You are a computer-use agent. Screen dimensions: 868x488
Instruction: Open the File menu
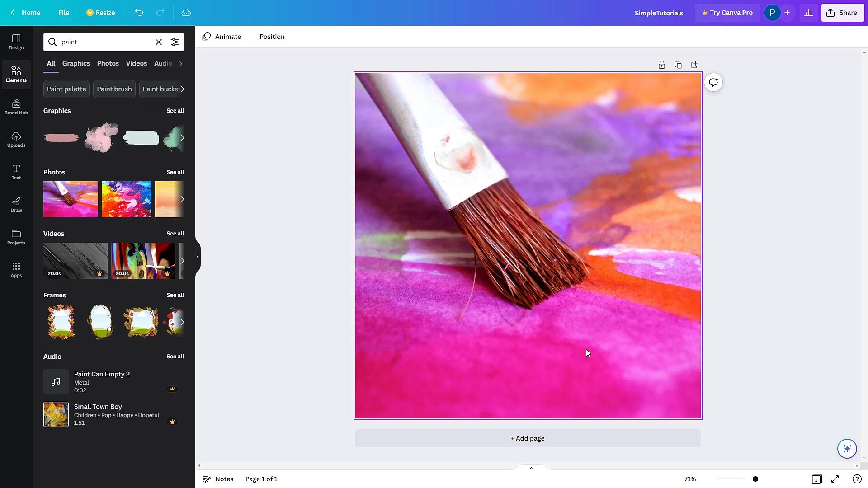pyautogui.click(x=63, y=13)
